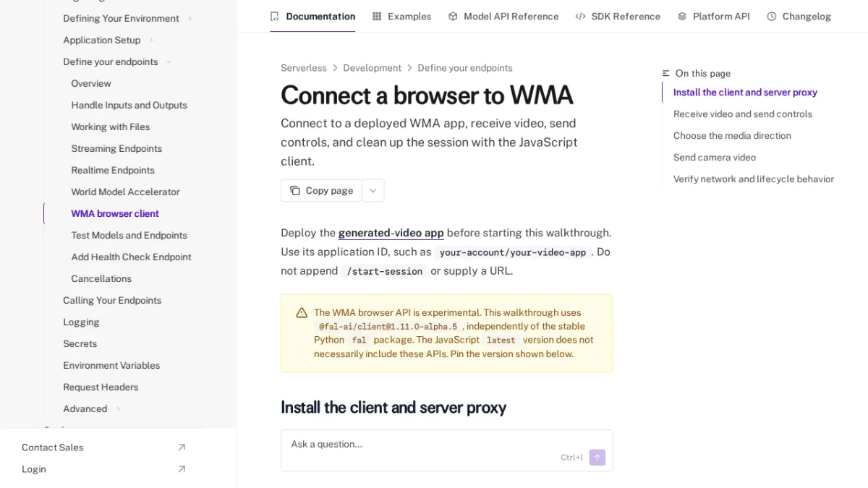
Task: Click the warning triangle icon in callout
Action: 302,313
